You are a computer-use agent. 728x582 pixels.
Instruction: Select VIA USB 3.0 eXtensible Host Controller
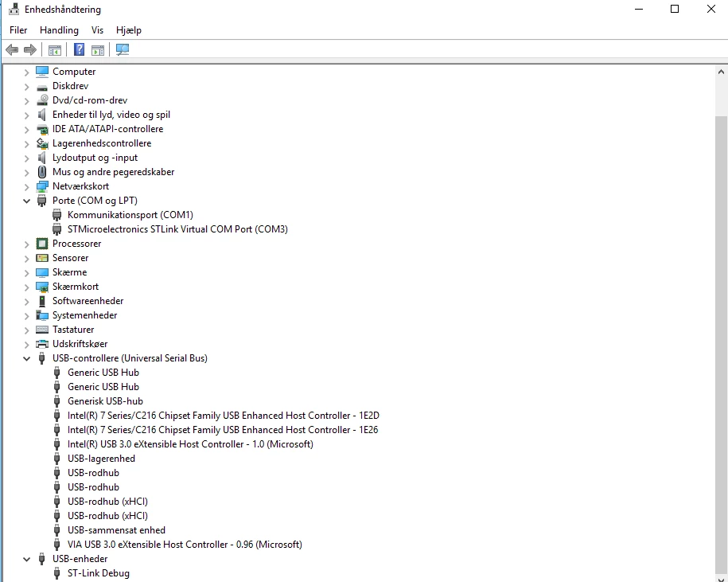pos(185,545)
